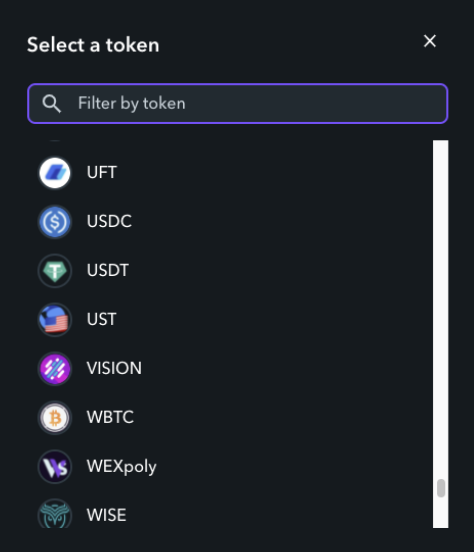Click the magnifying glass search icon
The width and height of the screenshot is (474, 552).
coord(51,104)
